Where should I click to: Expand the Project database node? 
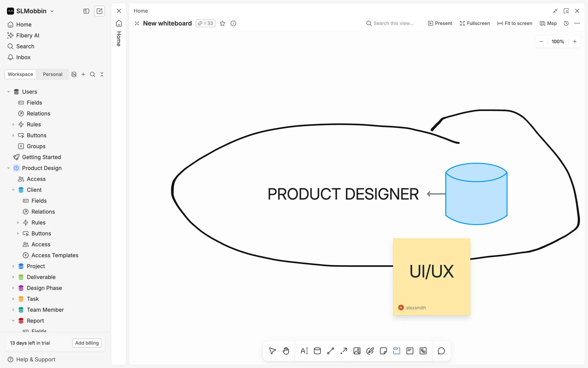click(13, 266)
